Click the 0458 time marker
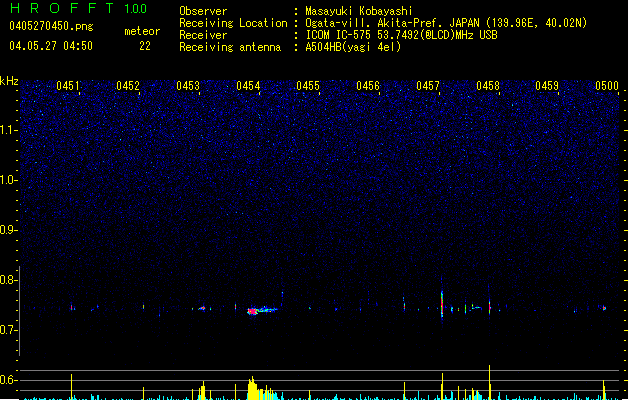629x400 pixels. pos(488,85)
